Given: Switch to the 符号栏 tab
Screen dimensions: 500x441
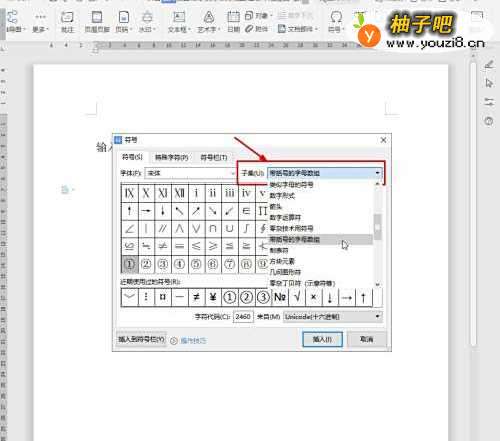Looking at the screenshot, I should click(x=214, y=157).
